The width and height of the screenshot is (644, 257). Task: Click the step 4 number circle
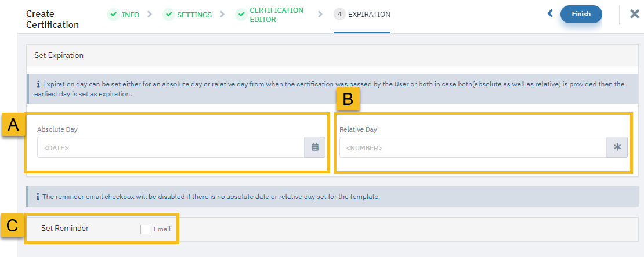pyautogui.click(x=339, y=15)
